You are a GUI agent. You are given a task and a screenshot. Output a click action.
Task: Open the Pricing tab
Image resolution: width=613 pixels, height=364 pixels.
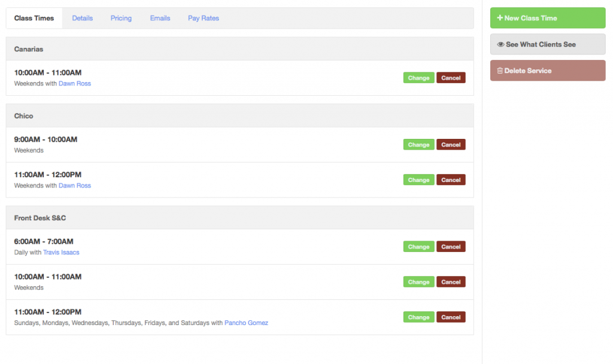[121, 18]
